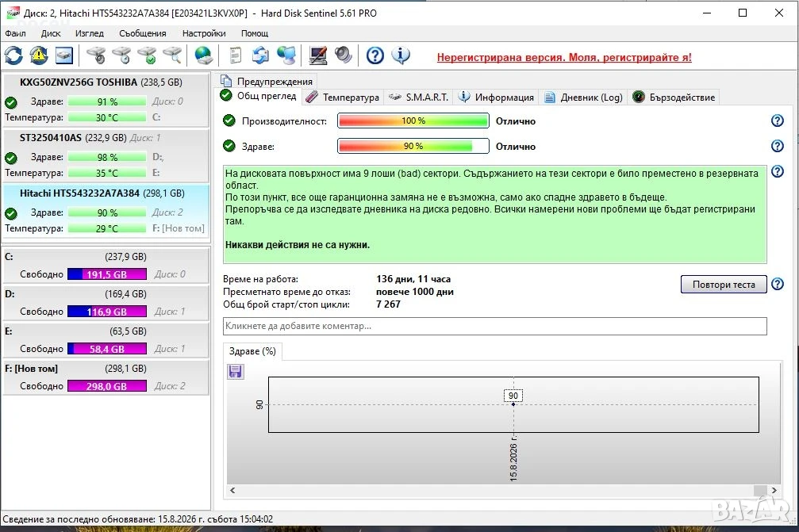
Task: Click the notepad report toolbar icon
Action: coord(235,55)
